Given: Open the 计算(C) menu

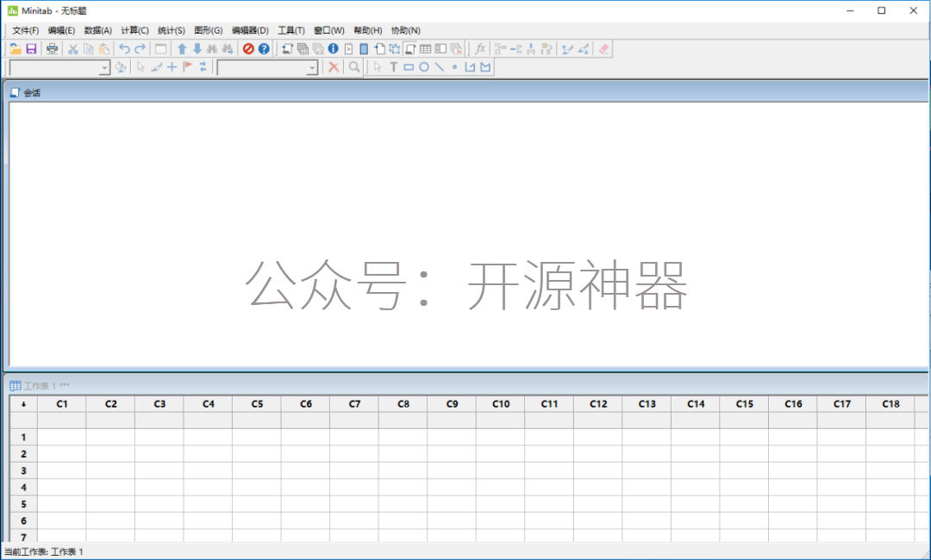Looking at the screenshot, I should point(134,30).
